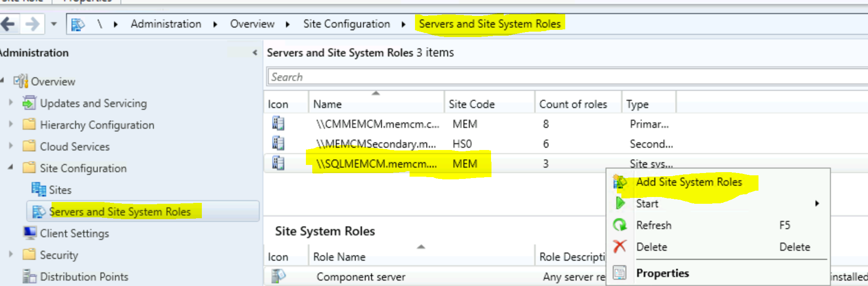868x286 pixels.
Task: Click the Search field
Action: tap(567, 77)
